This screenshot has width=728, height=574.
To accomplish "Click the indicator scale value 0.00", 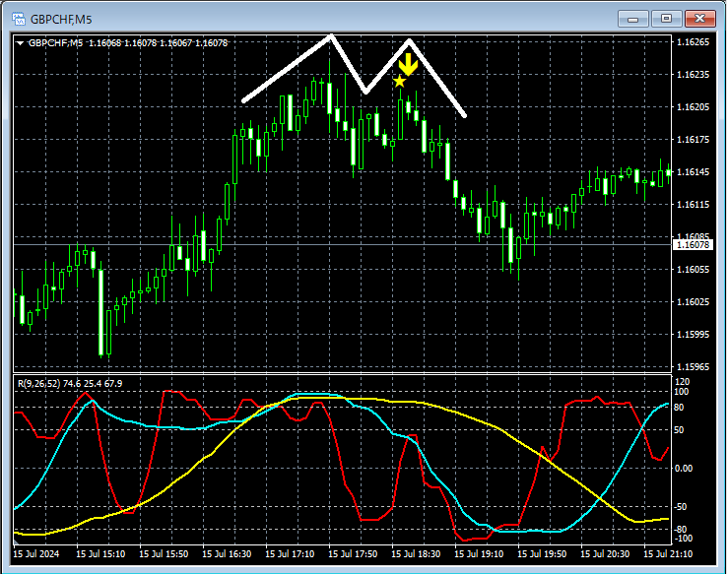I will [684, 469].
